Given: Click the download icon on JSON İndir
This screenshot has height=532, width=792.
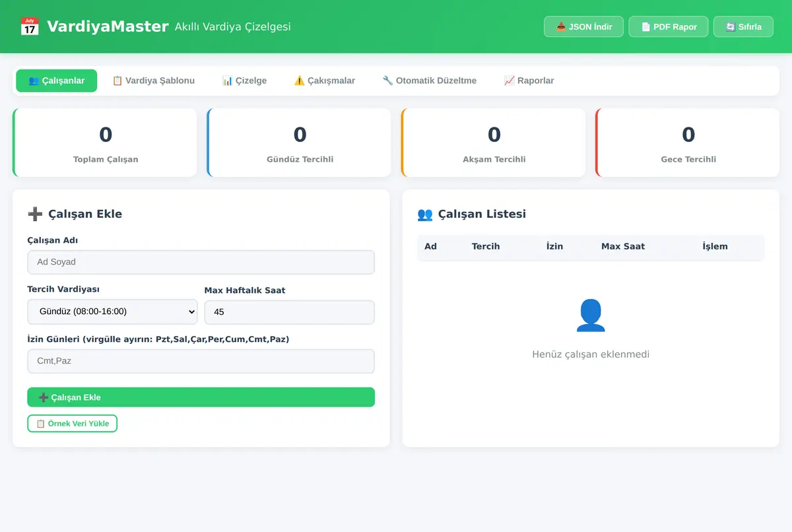Looking at the screenshot, I should click(561, 27).
